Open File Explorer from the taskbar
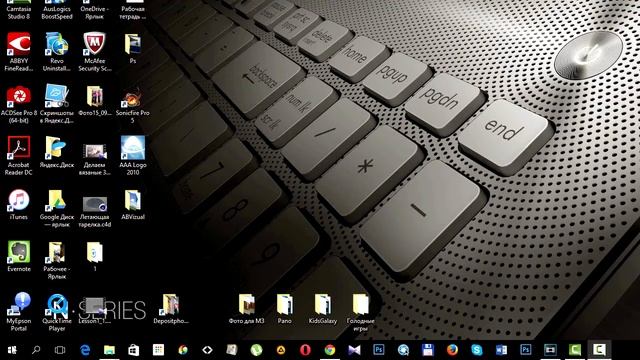 (109, 350)
